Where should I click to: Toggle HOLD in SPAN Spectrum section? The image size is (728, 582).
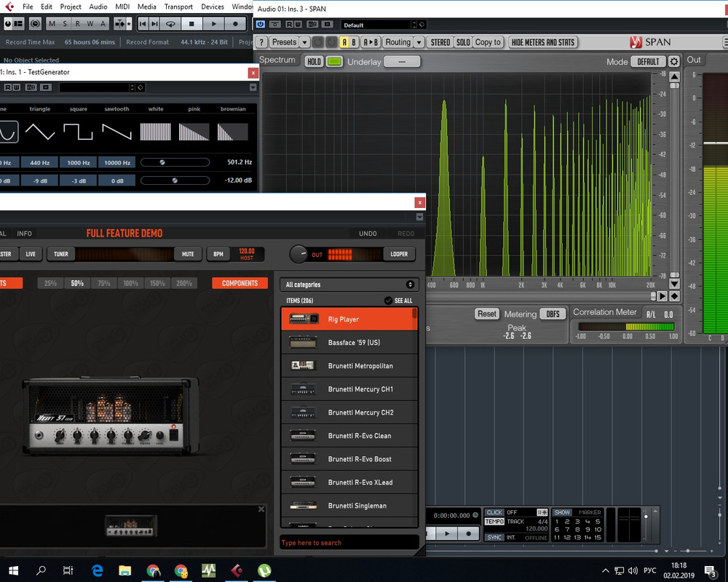[314, 61]
